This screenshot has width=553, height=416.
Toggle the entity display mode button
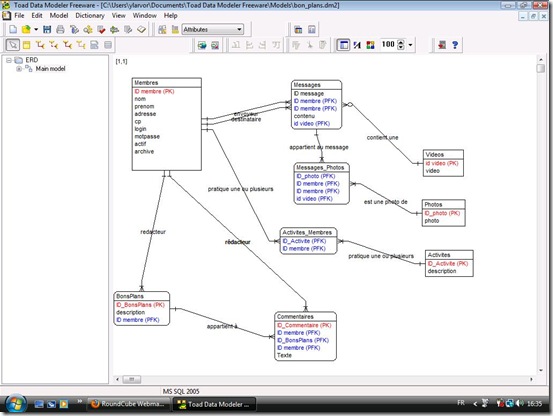(343, 45)
